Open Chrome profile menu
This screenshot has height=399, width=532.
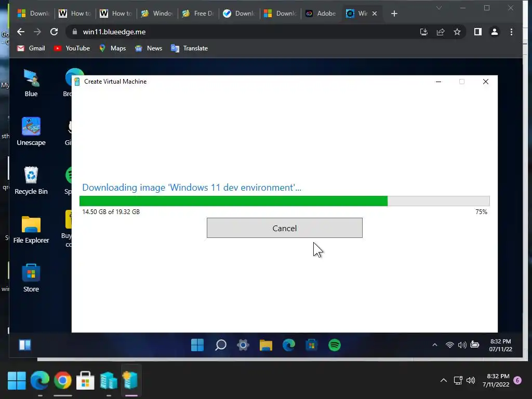click(495, 32)
